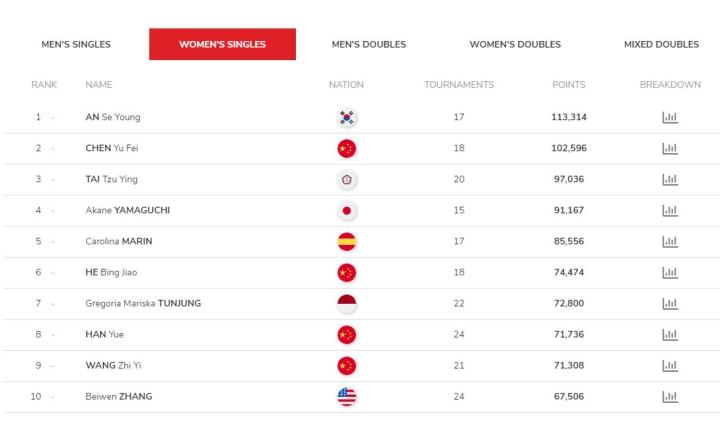Show breakdown chart for Akane YAMAGUCHI
Image resolution: width=720 pixels, height=422 pixels.
pos(670,211)
